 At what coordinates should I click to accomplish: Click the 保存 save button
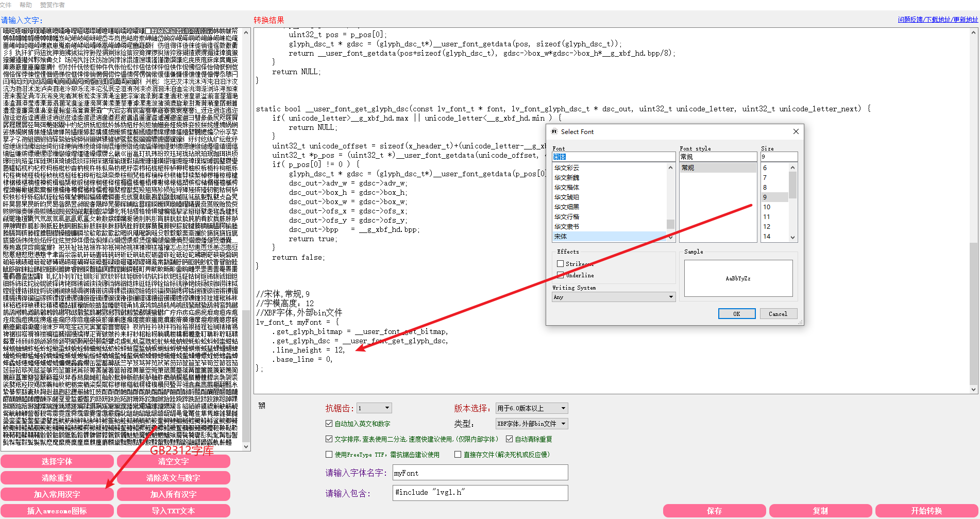[715, 511]
